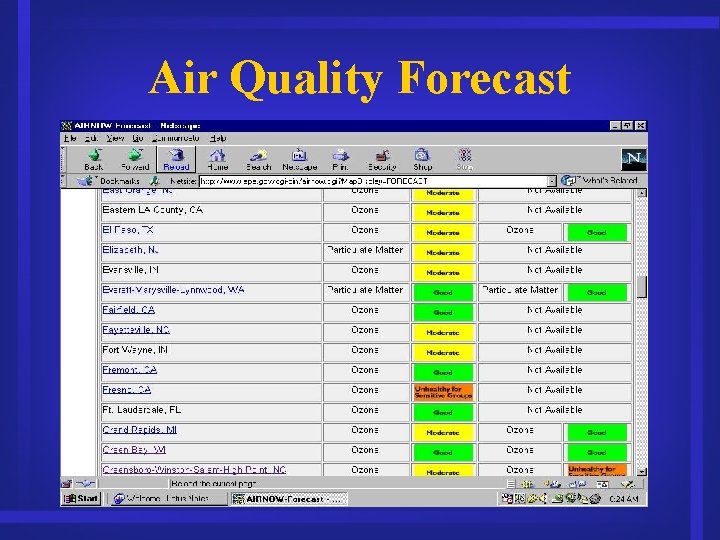Click the Eastern LA County, CA row text

(x=152, y=210)
